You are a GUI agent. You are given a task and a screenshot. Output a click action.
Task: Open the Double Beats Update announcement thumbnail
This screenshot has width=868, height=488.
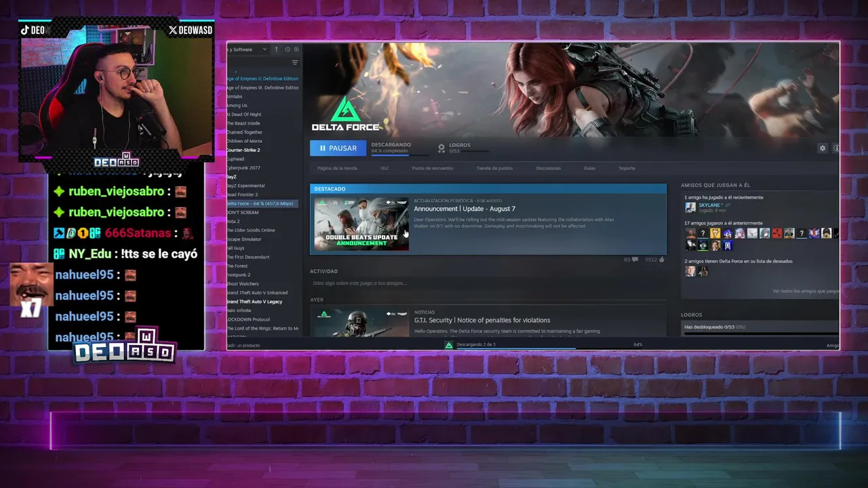pos(361,224)
